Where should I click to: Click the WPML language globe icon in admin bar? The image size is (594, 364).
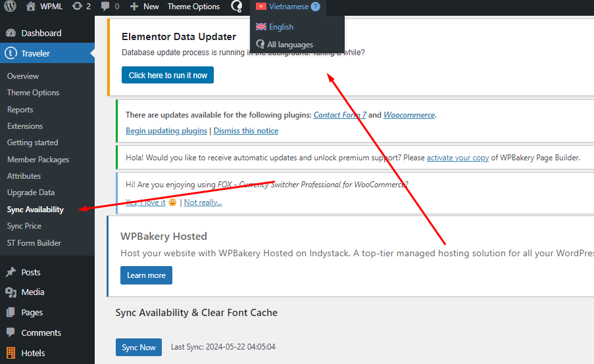coord(236,7)
